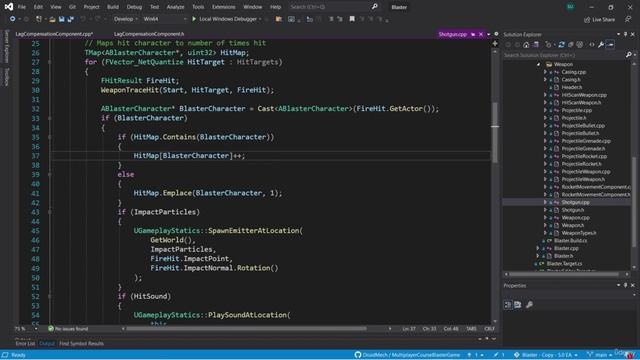Open the Extensions menu
The height and width of the screenshot is (360, 640).
pyautogui.click(x=223, y=7)
